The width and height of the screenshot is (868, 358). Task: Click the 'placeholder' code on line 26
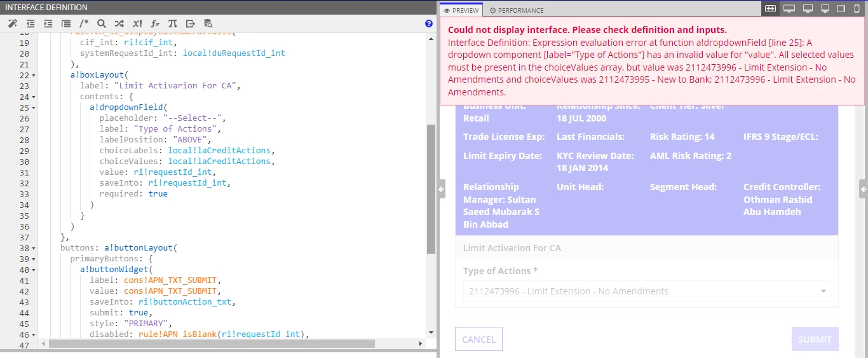tap(128, 118)
